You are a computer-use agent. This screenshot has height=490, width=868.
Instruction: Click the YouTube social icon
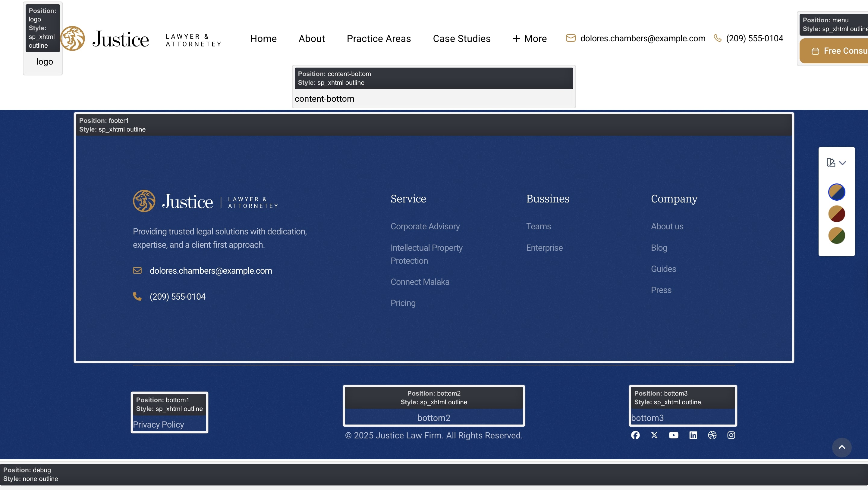674,435
